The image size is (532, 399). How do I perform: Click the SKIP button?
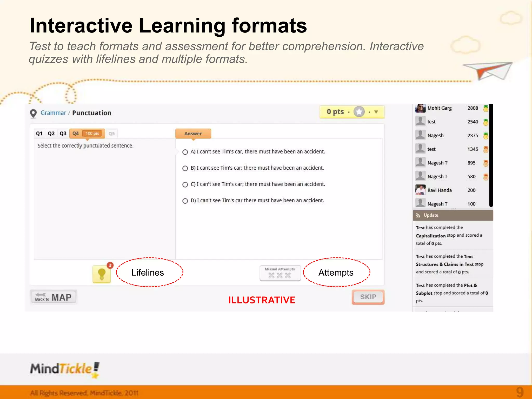click(368, 297)
